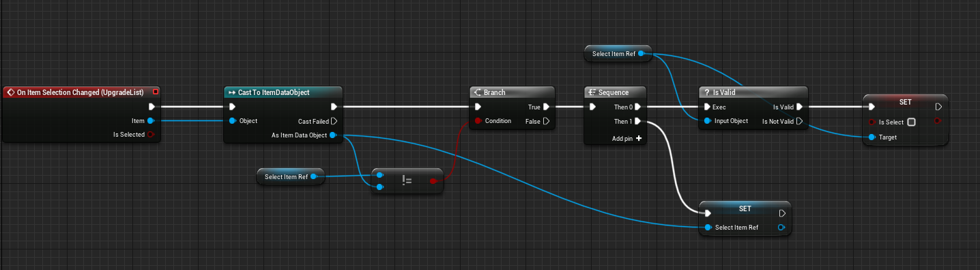Image resolution: width=980 pixels, height=270 pixels.
Task: Click the Select Item Ref SET exec input pin
Action: (x=708, y=213)
